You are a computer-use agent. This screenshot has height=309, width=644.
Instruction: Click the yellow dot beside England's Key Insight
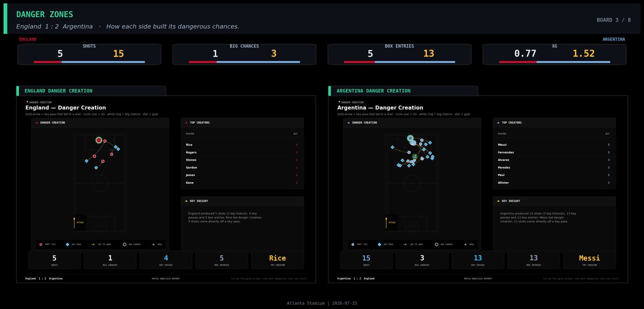(x=186, y=201)
